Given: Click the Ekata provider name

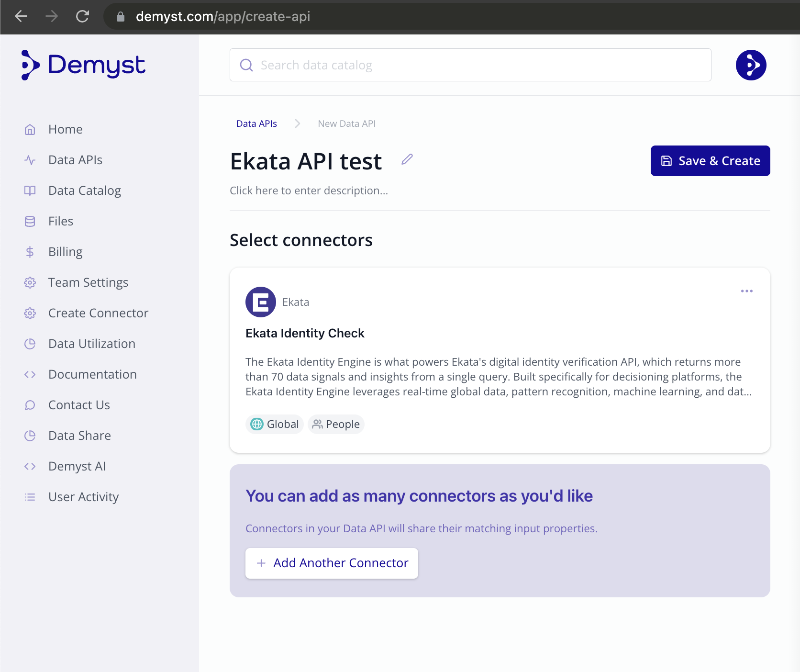Looking at the screenshot, I should tap(296, 302).
